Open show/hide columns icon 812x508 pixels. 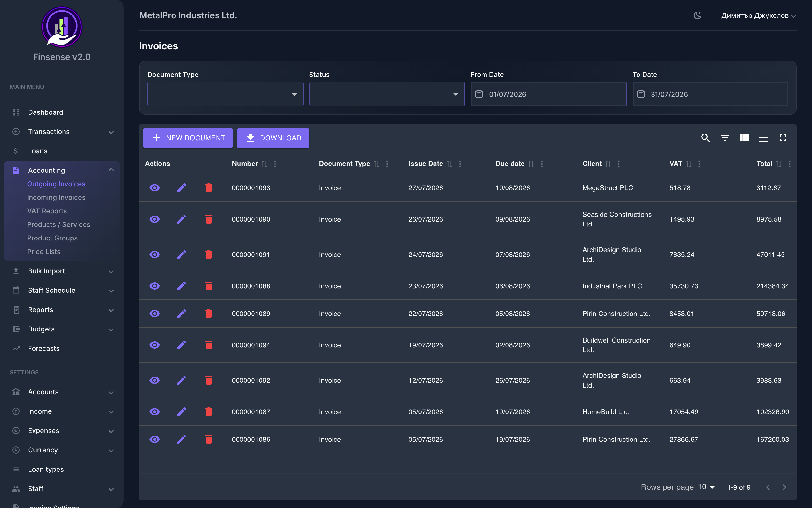tap(744, 138)
